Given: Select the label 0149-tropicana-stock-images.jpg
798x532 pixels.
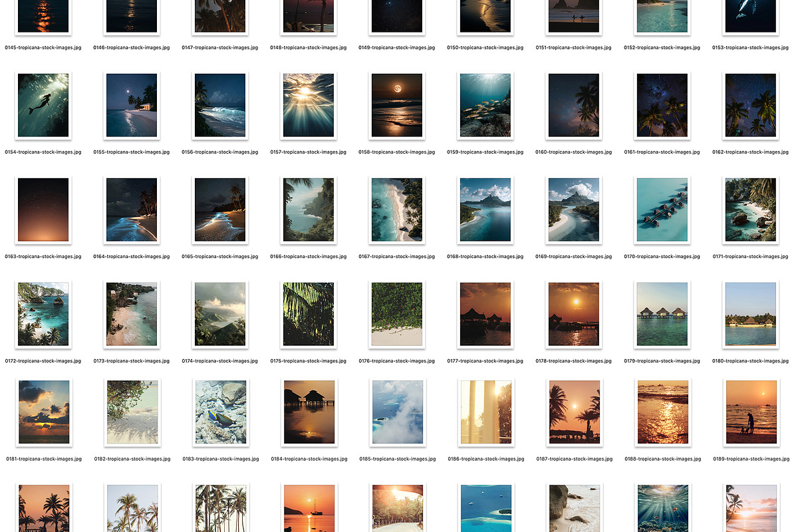Looking at the screenshot, I should pos(397,48).
